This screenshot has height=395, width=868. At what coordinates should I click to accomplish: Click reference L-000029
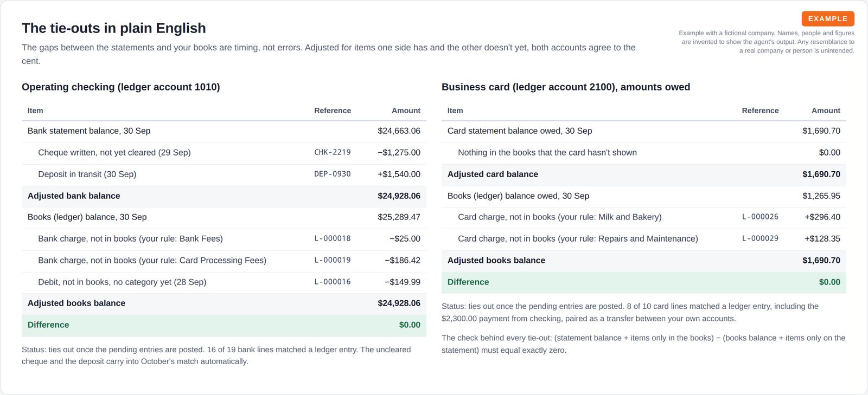(x=760, y=238)
